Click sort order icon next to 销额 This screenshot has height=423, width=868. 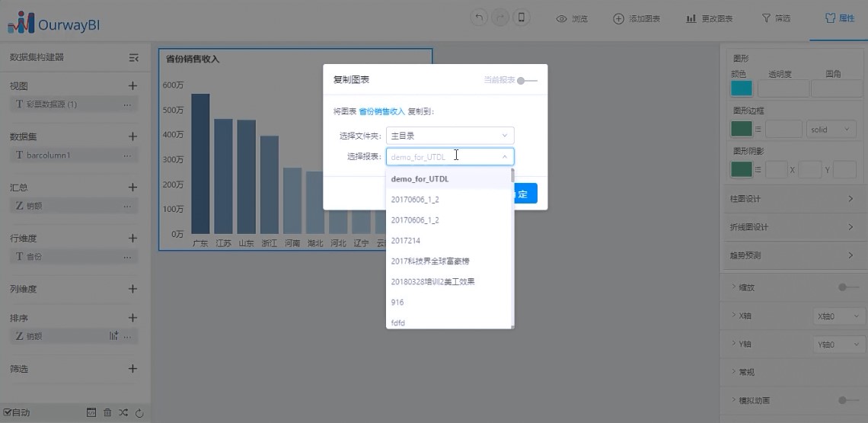113,336
